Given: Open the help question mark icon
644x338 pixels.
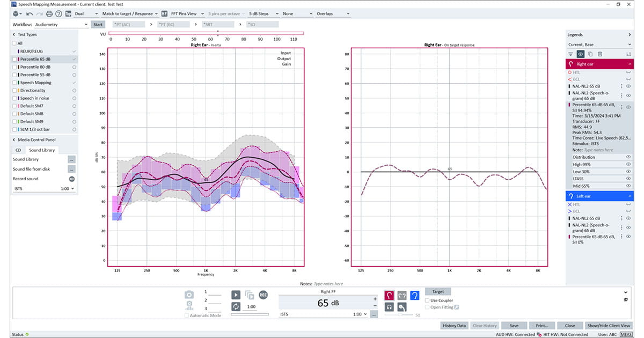Looking at the screenshot, I should coord(58,14).
